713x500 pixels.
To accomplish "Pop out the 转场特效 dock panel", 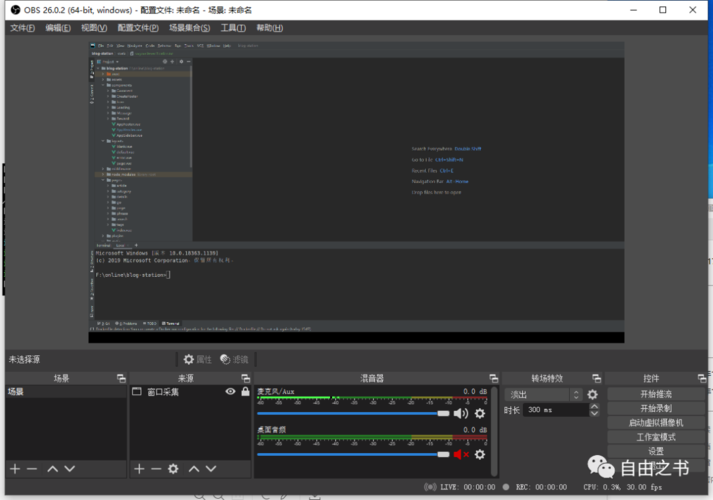I will (597, 378).
